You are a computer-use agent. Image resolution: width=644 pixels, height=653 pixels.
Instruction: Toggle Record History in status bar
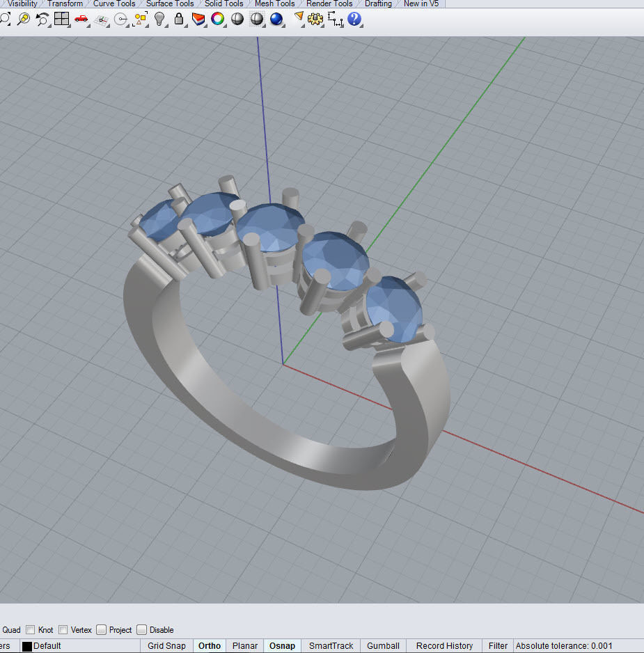[x=444, y=645]
